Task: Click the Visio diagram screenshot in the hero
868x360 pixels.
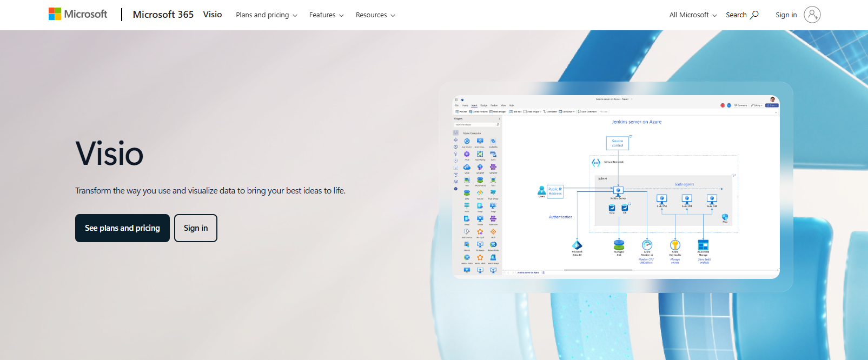Action: (x=616, y=187)
